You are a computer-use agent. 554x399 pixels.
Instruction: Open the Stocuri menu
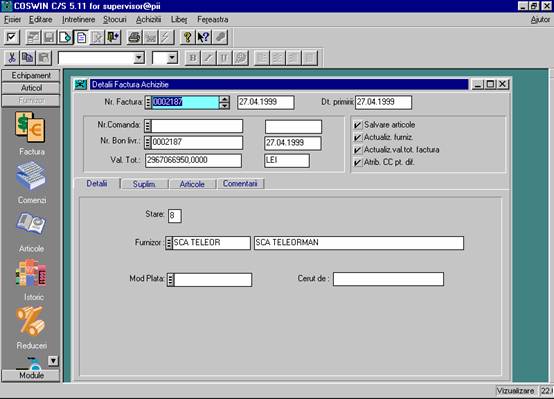[x=115, y=20]
